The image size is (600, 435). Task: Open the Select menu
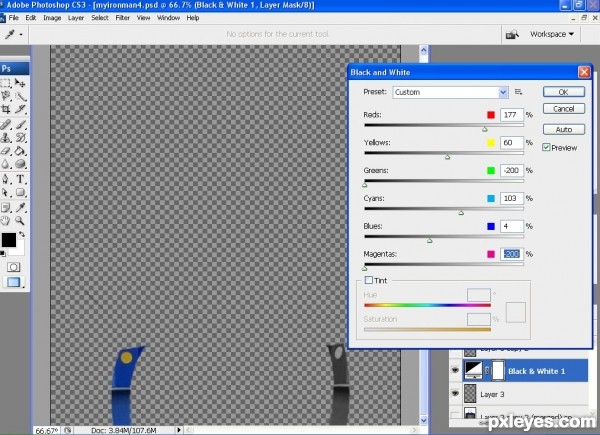[99, 18]
